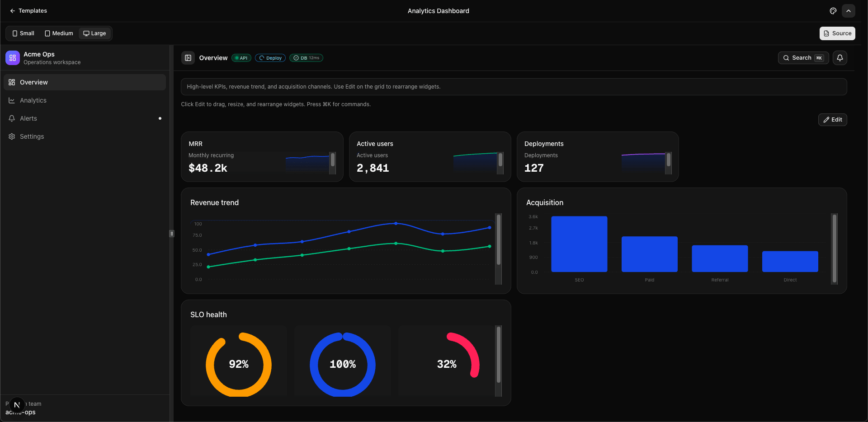Click the green line peak point in Revenue trend

[396, 244]
